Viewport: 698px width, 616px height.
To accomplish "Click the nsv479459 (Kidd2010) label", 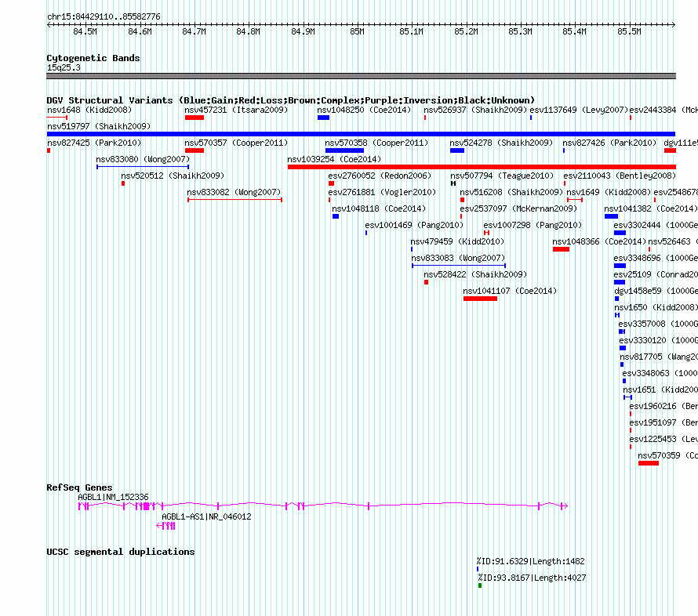I will point(457,241).
